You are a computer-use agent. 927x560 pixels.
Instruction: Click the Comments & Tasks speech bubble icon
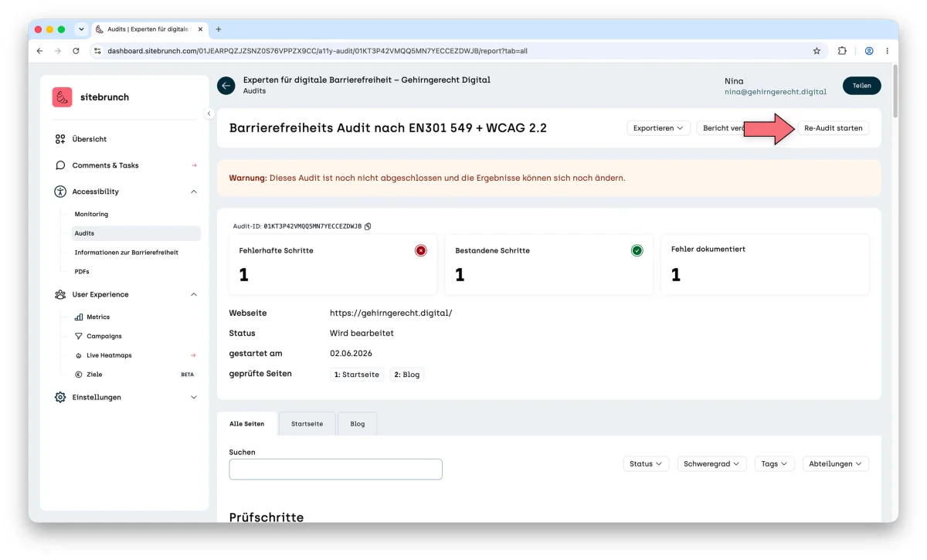click(x=60, y=165)
